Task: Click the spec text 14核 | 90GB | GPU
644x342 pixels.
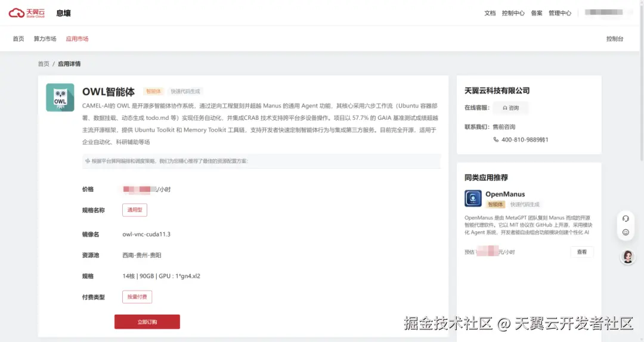Action: pos(162,276)
